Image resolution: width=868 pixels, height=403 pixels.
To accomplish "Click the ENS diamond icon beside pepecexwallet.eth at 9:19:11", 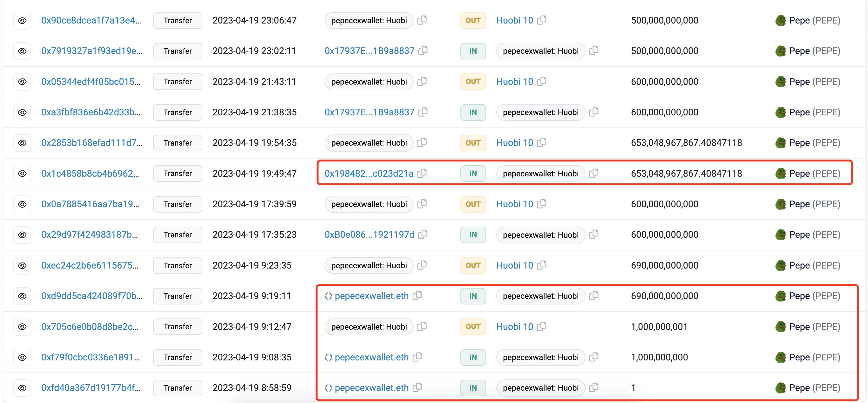I will pos(329,296).
